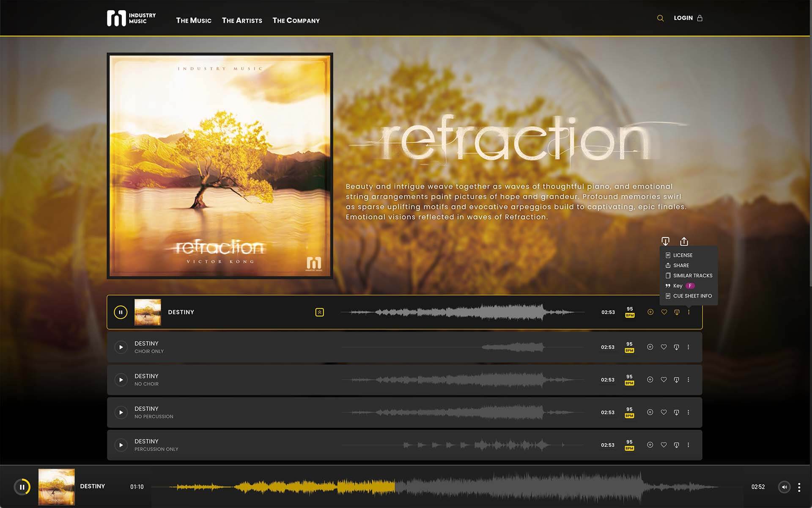Click the lock icon next to Login

700,18
